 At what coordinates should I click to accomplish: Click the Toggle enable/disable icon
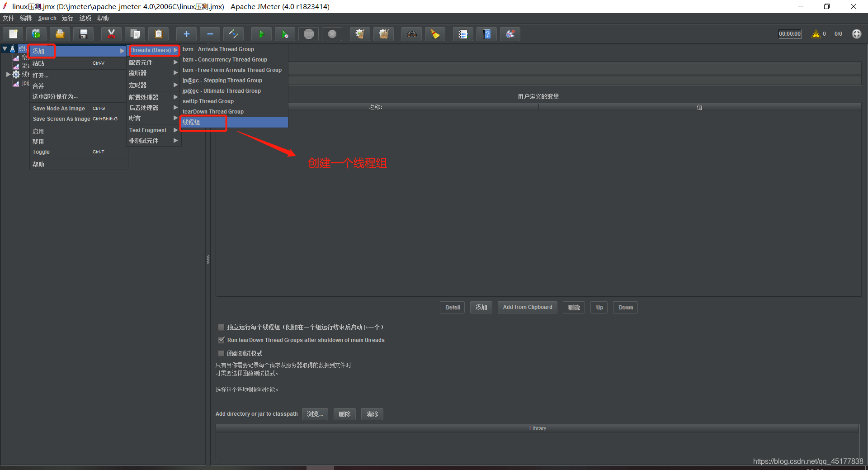[x=233, y=34]
